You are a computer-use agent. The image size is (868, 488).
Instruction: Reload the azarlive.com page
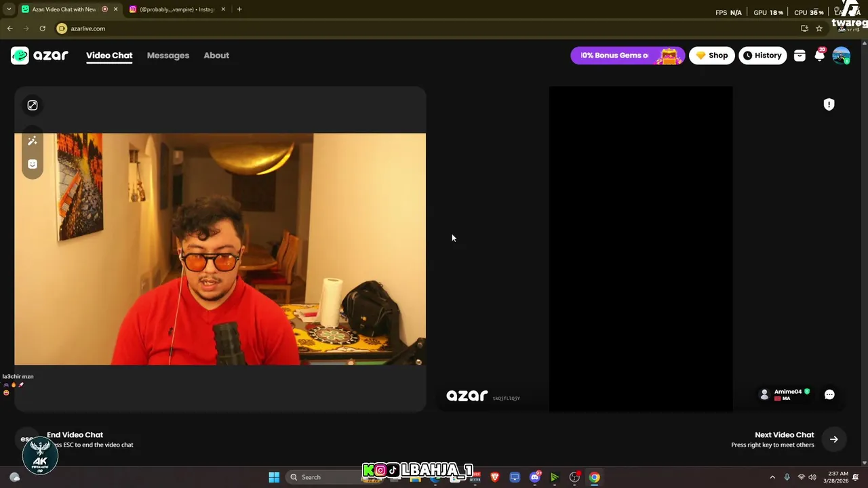coord(42,28)
